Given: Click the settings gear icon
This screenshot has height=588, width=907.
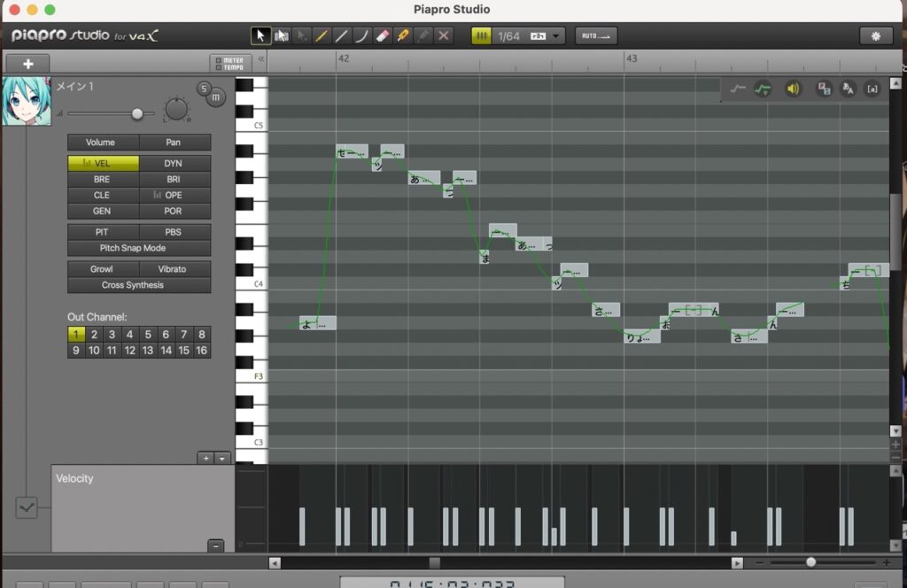Looking at the screenshot, I should click(x=876, y=36).
